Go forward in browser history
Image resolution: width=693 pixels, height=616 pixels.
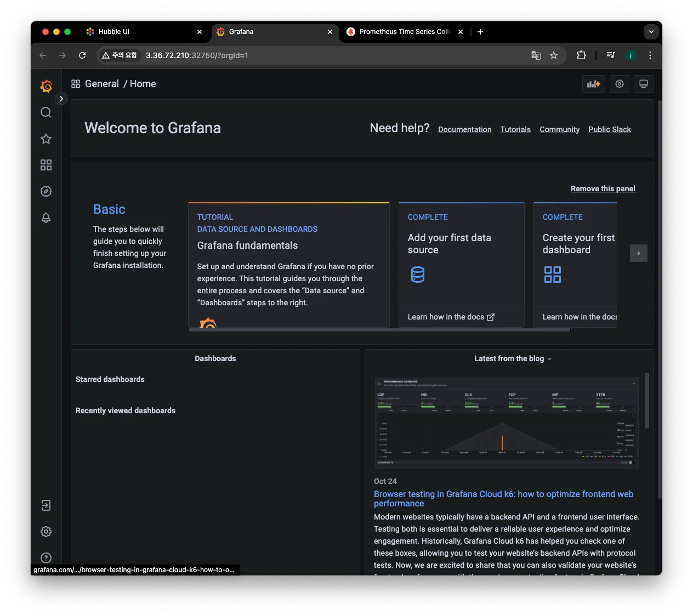pyautogui.click(x=63, y=55)
